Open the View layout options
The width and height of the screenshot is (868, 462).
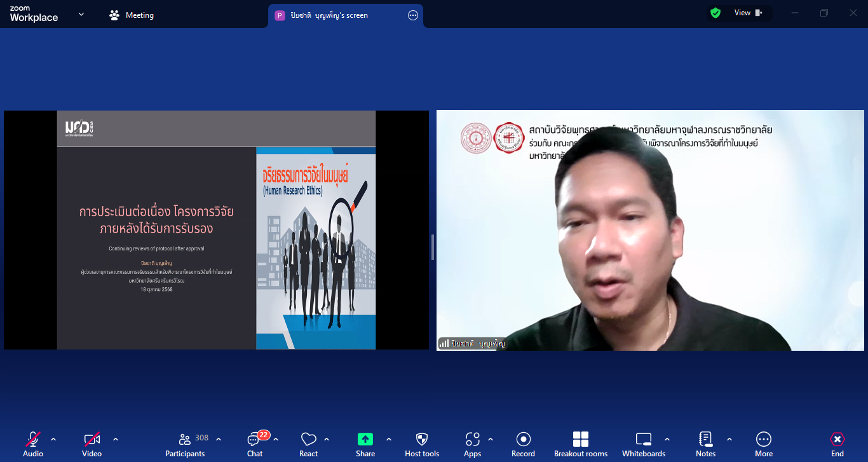(747, 13)
